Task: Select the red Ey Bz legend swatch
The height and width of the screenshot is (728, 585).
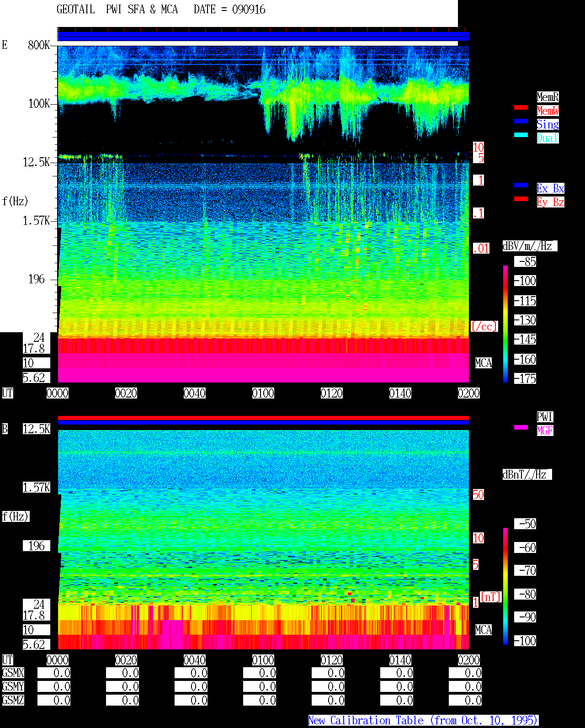Action: point(521,199)
